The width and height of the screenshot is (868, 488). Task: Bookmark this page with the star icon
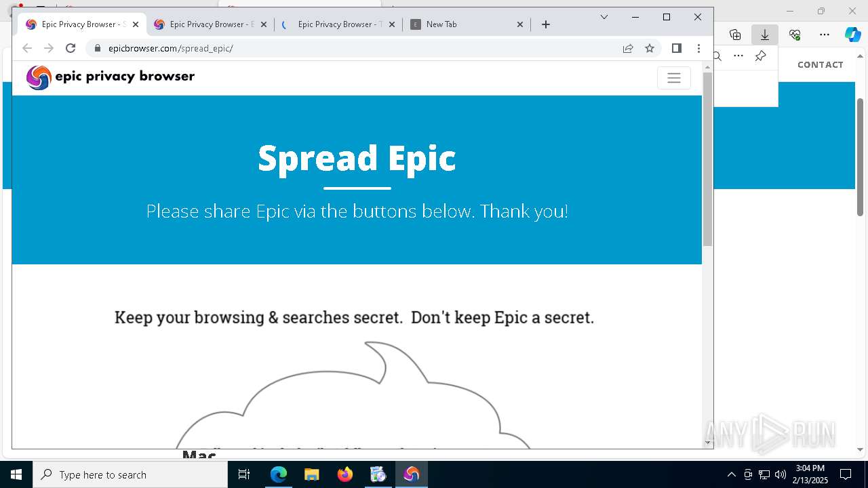click(x=650, y=48)
